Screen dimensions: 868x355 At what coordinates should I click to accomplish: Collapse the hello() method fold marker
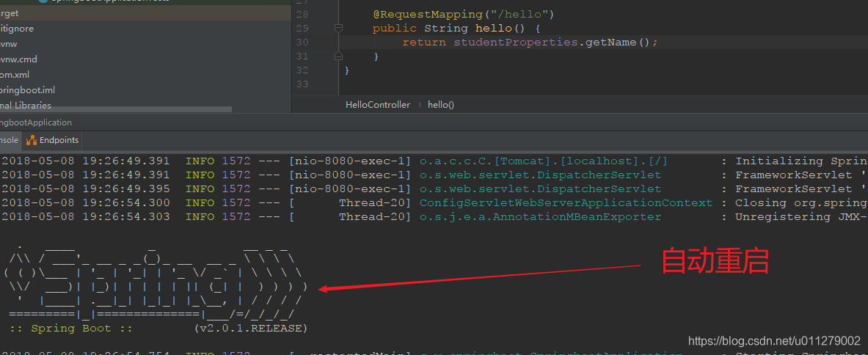pos(339,28)
